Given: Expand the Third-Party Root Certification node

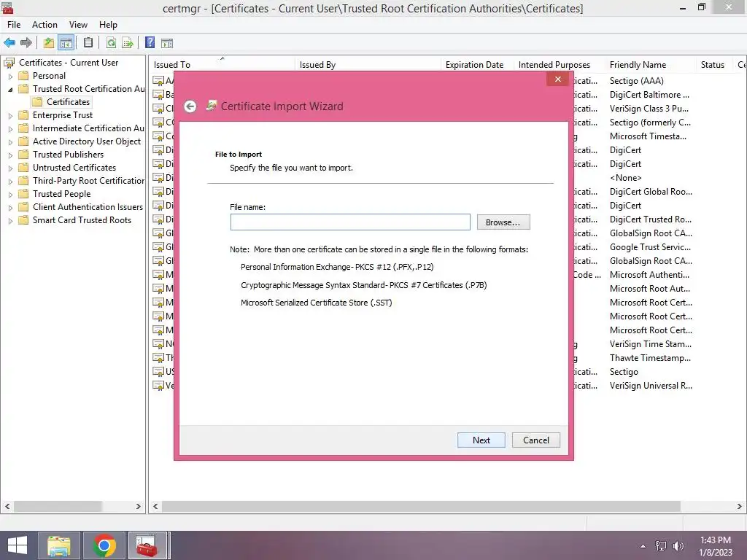Looking at the screenshot, I should 10,181.
